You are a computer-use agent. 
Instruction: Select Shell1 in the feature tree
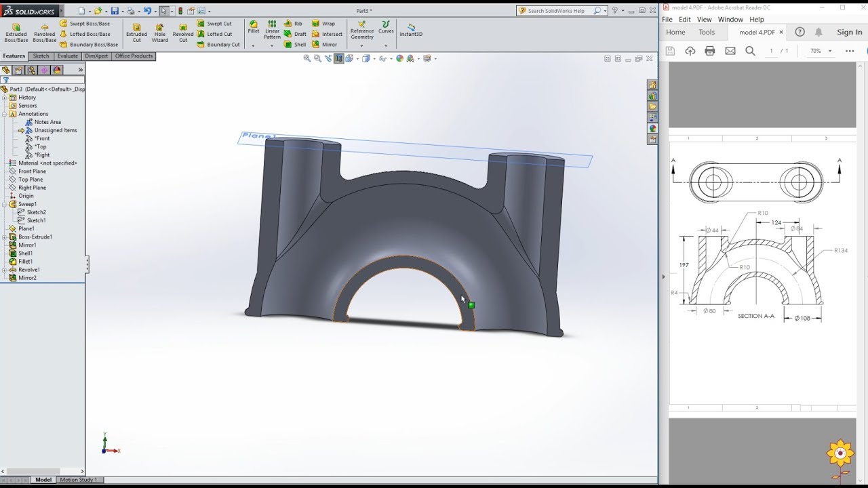click(x=21, y=253)
